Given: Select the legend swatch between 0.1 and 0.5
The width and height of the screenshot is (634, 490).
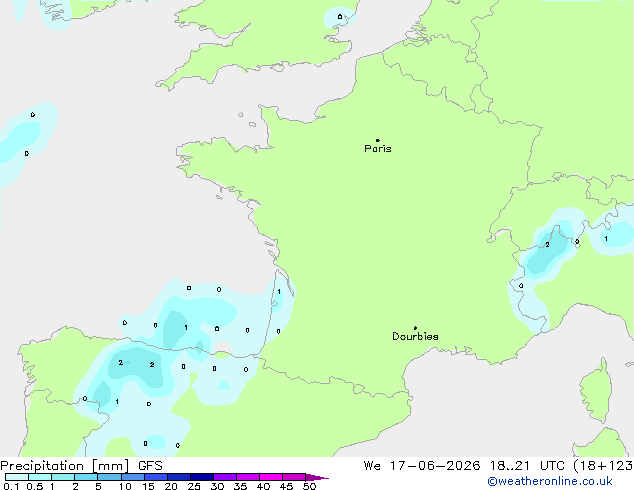Looking at the screenshot, I should tap(17, 477).
